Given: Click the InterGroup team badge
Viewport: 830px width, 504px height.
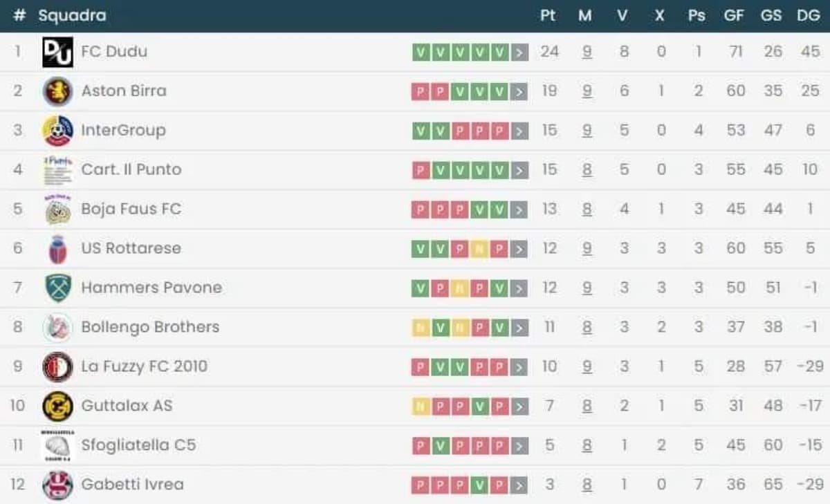Looking at the screenshot, I should [57, 131].
